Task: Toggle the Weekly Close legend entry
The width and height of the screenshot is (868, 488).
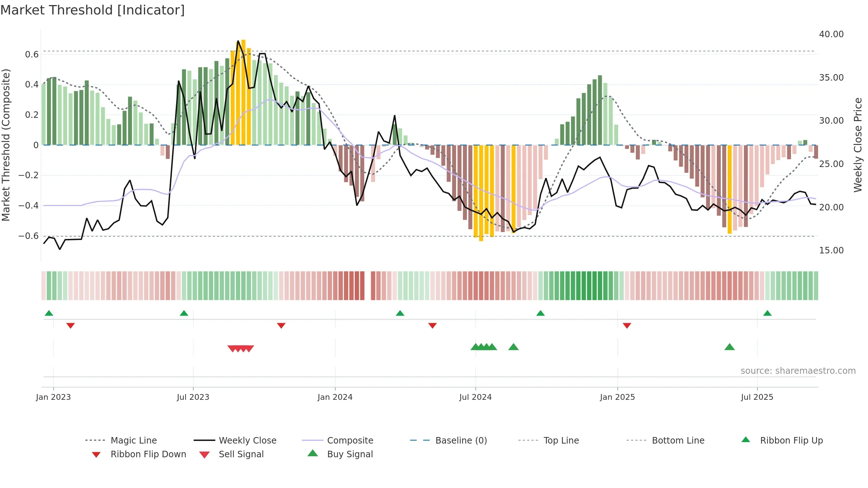Action: (x=235, y=440)
